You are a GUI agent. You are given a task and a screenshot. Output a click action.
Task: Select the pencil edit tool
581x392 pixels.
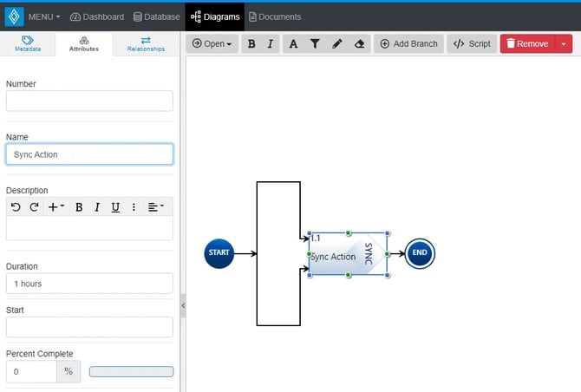click(x=336, y=43)
